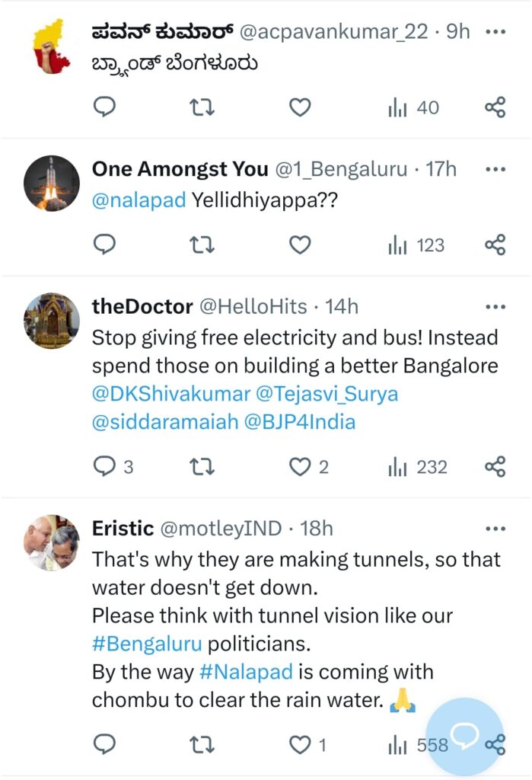
Task: Open more options menu for theDoctor's tweet
Action: click(495, 307)
